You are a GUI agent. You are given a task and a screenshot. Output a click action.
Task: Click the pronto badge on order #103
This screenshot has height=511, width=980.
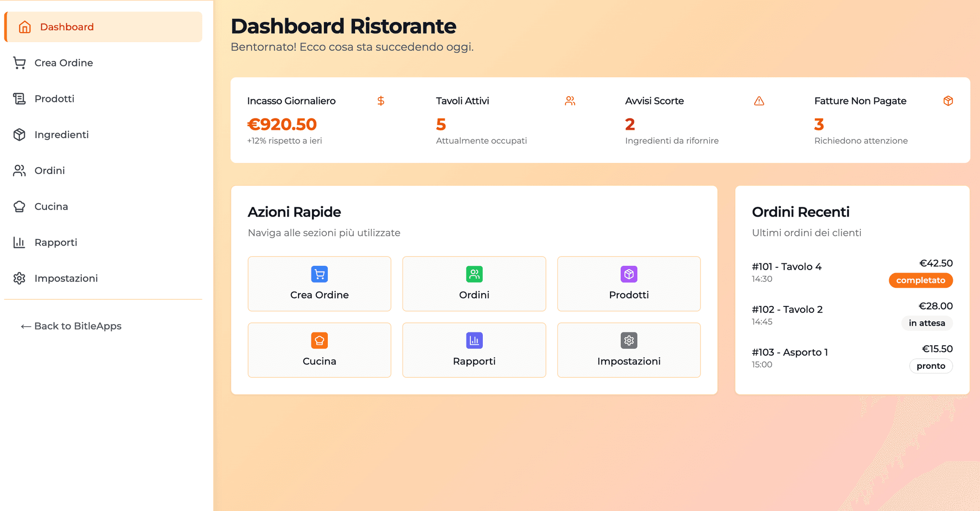(x=931, y=366)
